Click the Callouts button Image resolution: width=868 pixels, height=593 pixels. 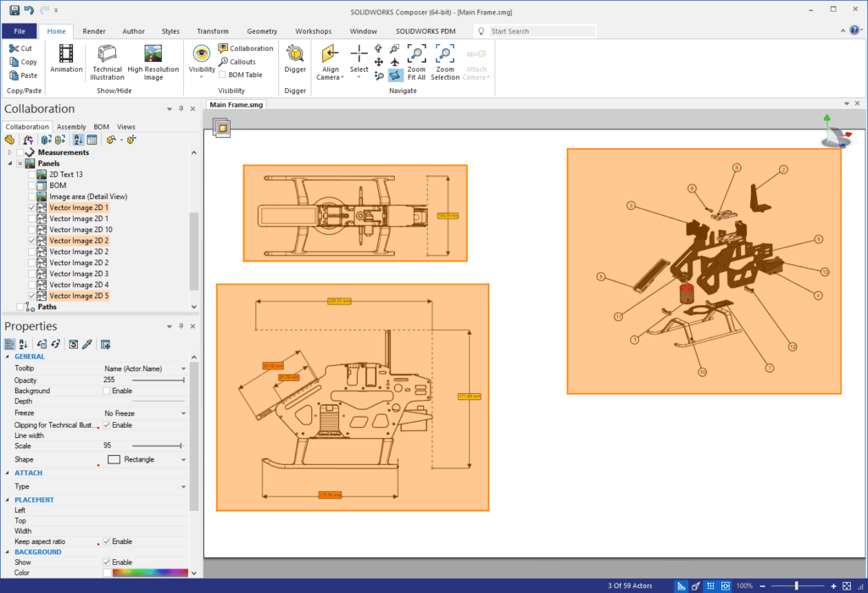[240, 61]
